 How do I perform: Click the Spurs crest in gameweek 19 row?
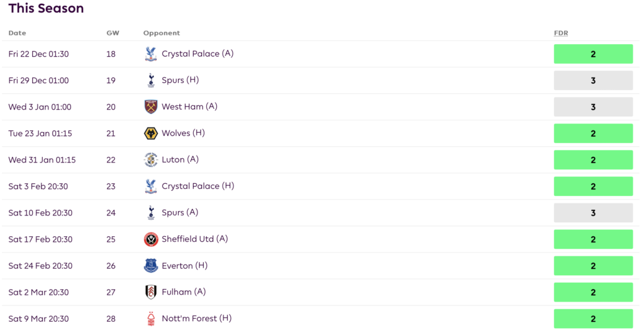tap(150, 81)
